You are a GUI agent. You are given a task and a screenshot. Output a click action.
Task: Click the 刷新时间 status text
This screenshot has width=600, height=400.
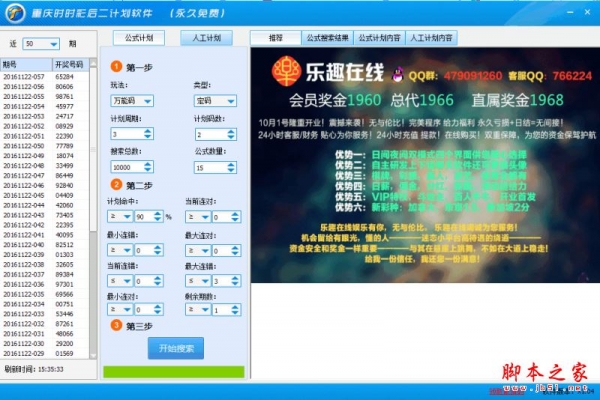click(34, 369)
